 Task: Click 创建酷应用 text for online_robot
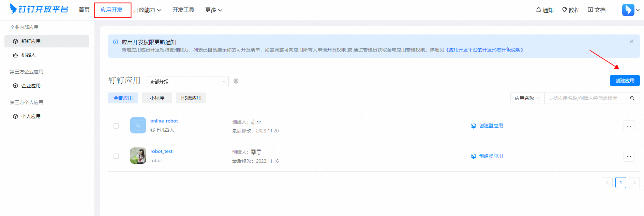(491, 126)
